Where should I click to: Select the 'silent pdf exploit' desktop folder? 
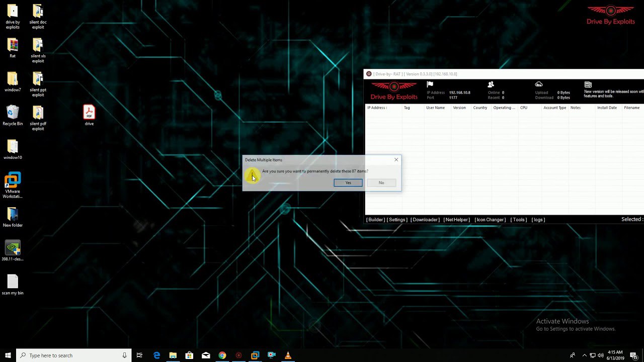38,118
